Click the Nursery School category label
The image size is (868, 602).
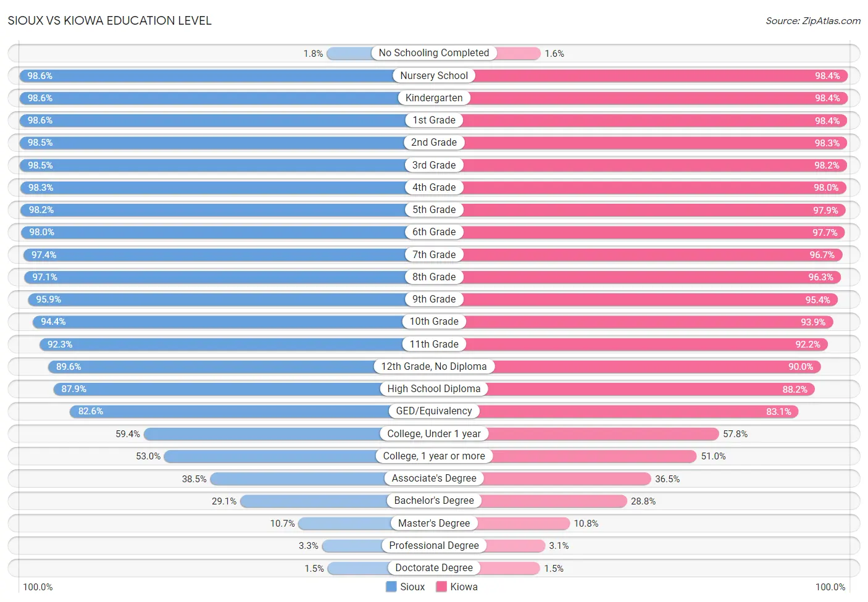coord(434,75)
